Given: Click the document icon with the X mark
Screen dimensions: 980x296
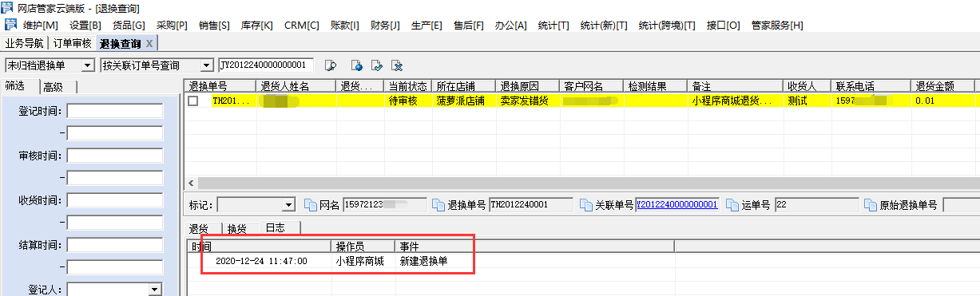Looking at the screenshot, I should pos(397,65).
